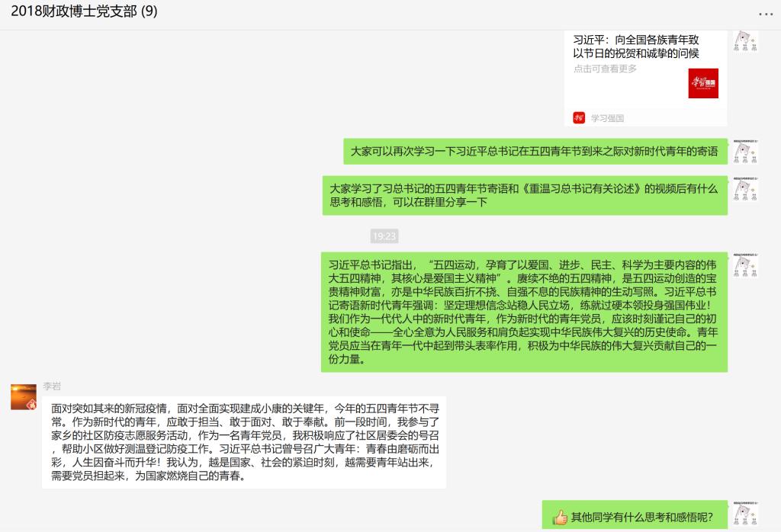Select the message 大家可以再次学习一下
The height and width of the screenshot is (532, 781).
(x=535, y=151)
